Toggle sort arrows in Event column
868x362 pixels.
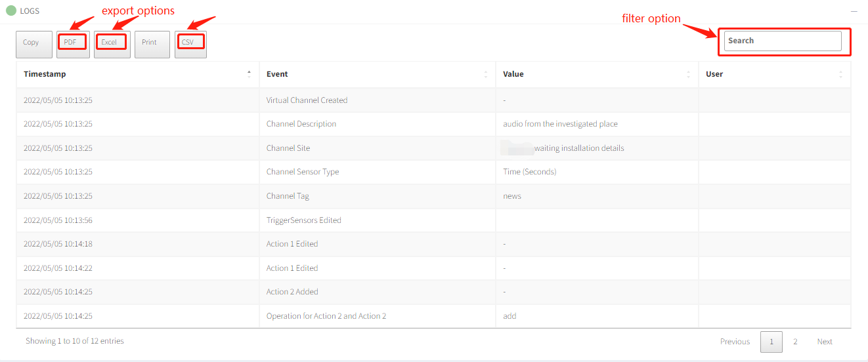486,74
